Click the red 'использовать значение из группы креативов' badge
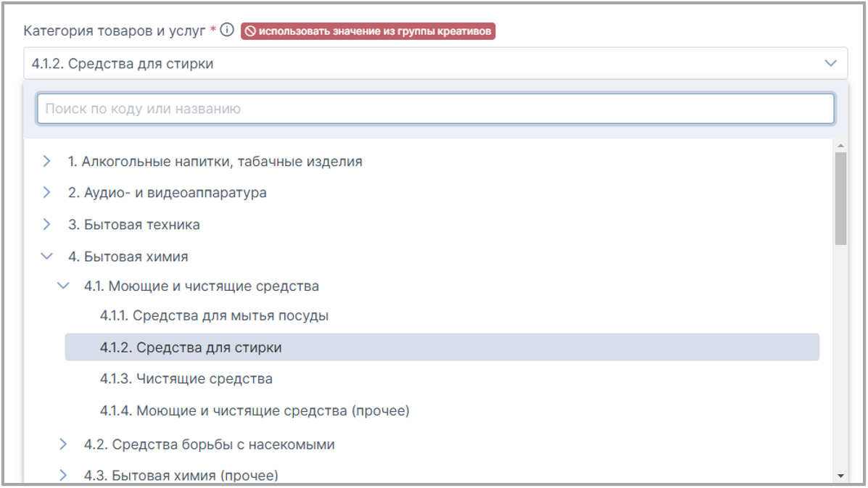The width and height of the screenshot is (868, 488). coord(368,31)
